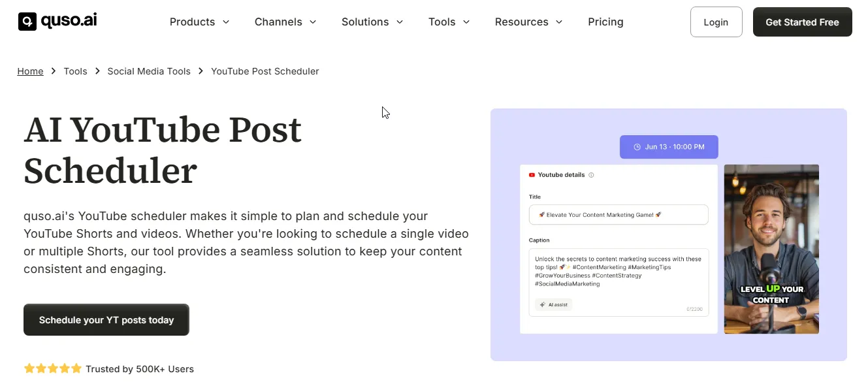Click Schedule your YT posts today
Screen dimensions: 868x384
(x=106, y=320)
